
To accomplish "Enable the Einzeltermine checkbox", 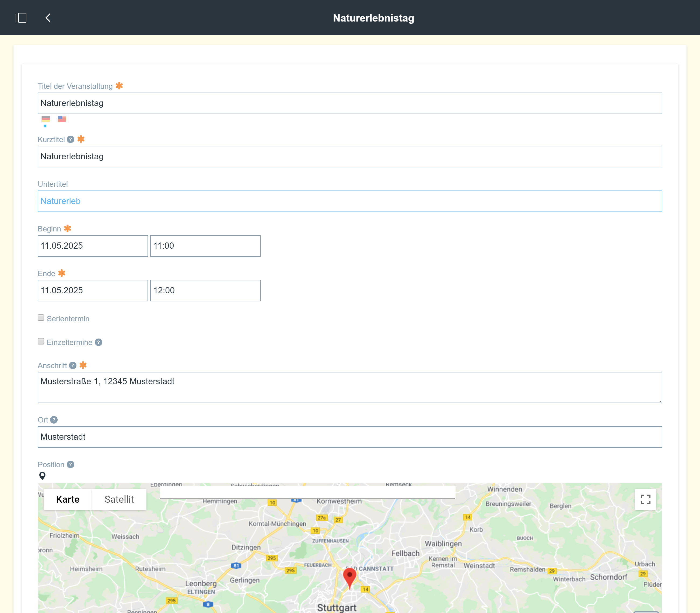I will [x=41, y=341].
